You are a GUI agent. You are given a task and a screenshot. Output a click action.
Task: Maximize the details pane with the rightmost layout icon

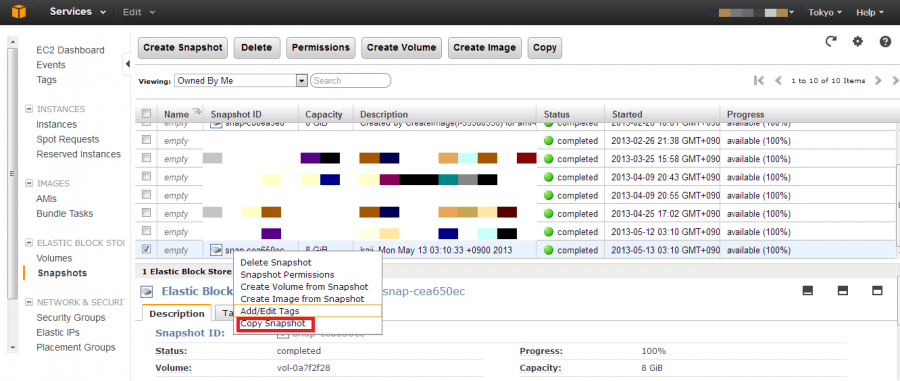877,291
